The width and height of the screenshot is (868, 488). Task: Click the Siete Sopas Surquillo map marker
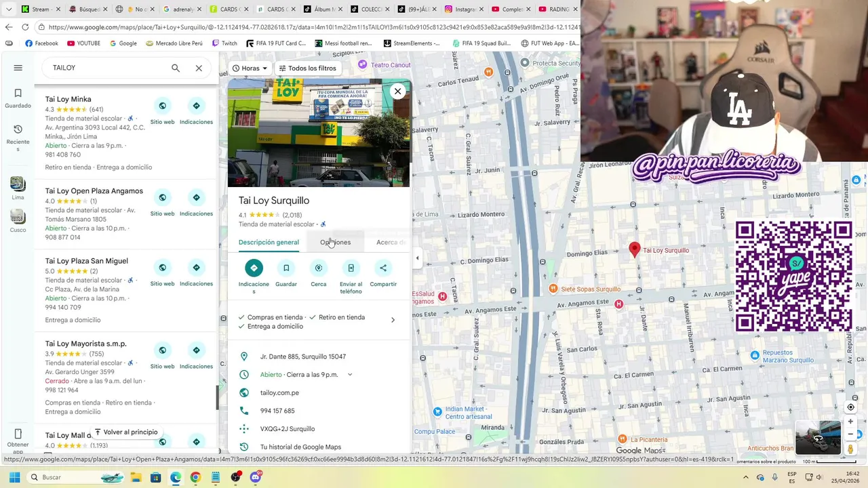(553, 289)
